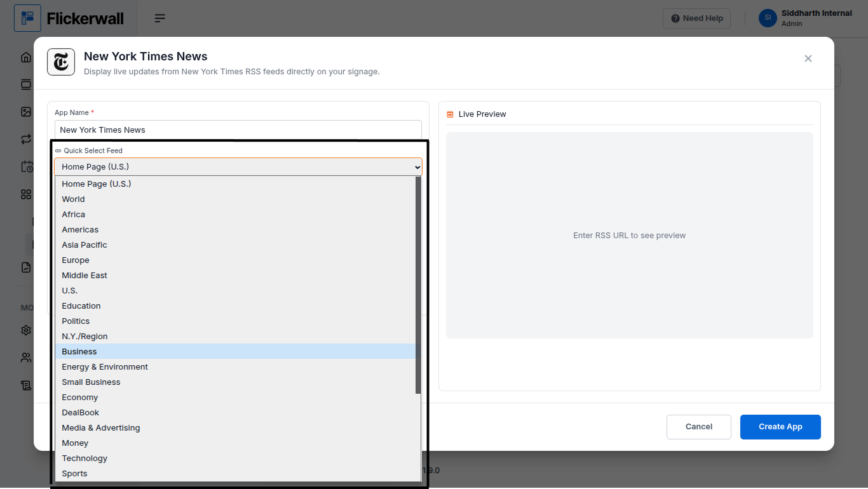
Task: Open the screens monitor icon in sidebar
Action: point(26,84)
